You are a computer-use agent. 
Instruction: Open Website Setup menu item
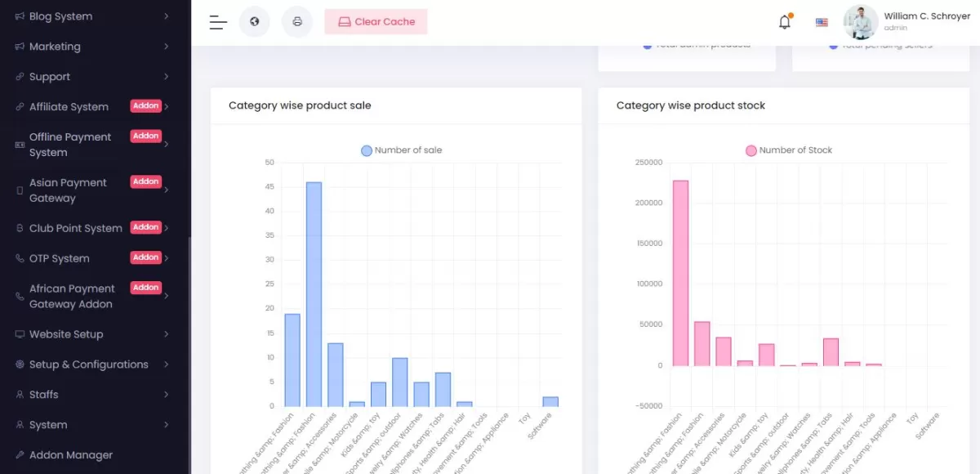95,334
